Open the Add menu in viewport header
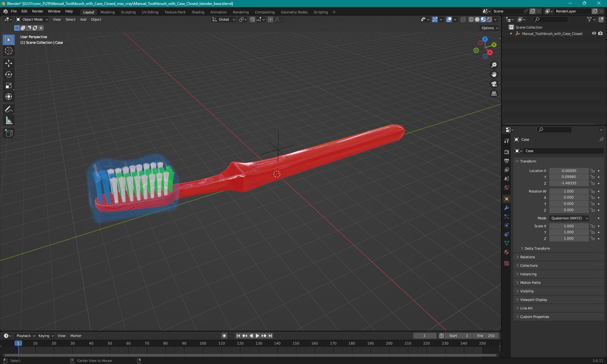 tap(83, 20)
